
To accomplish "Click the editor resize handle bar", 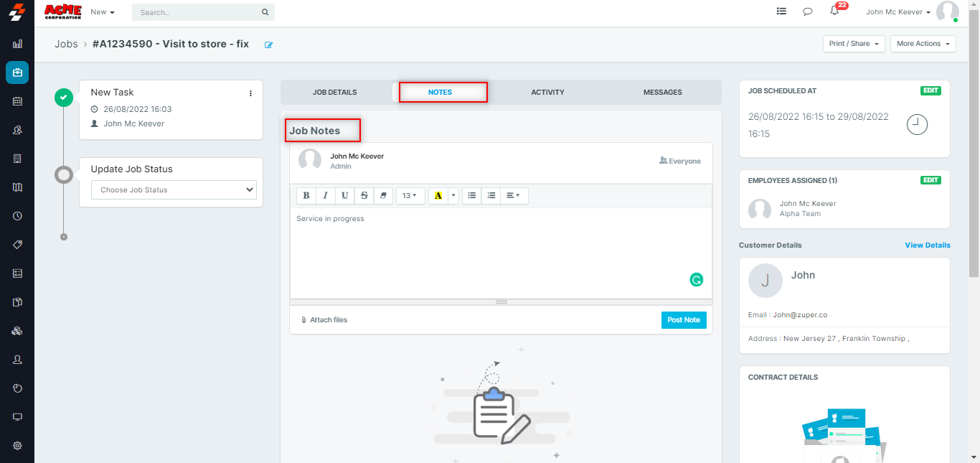I will tap(501, 302).
